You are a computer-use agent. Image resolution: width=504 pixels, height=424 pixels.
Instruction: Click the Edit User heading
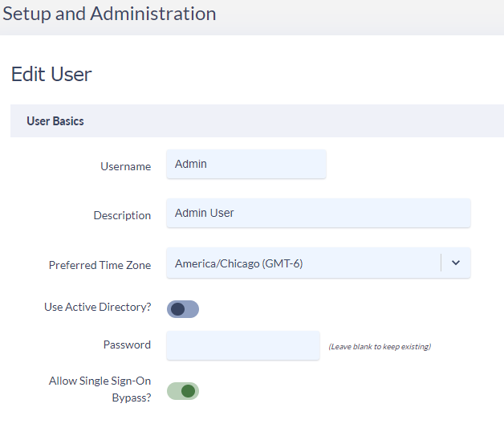pos(51,75)
